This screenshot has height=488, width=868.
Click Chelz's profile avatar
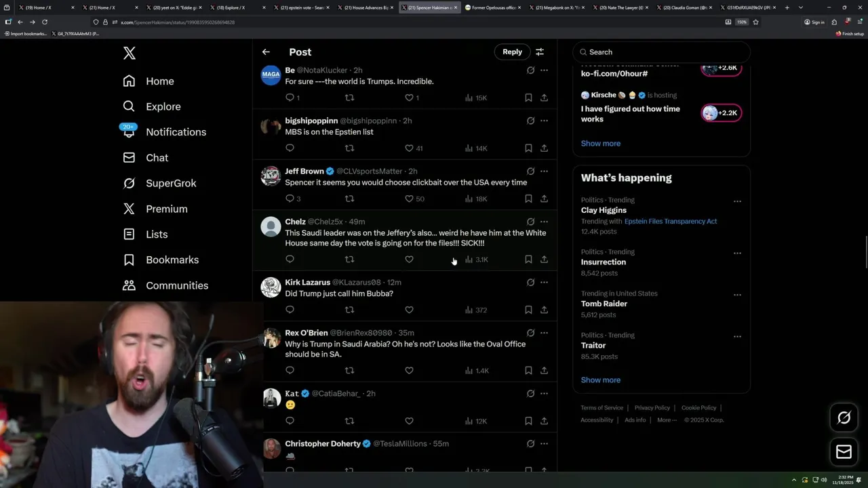[x=271, y=226]
